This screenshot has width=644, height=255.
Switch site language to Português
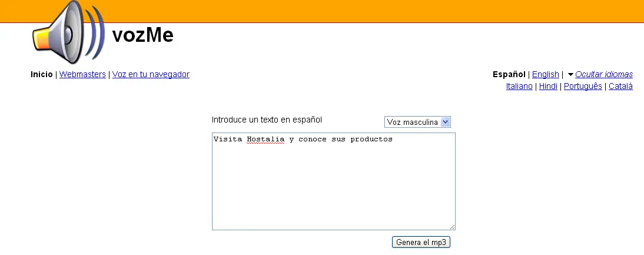point(583,86)
